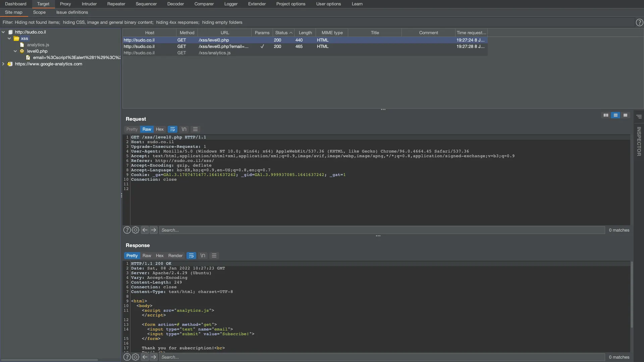Collapse the http://sudo.co.il tree node
Screen dimensions: 644x362
pos(3,32)
